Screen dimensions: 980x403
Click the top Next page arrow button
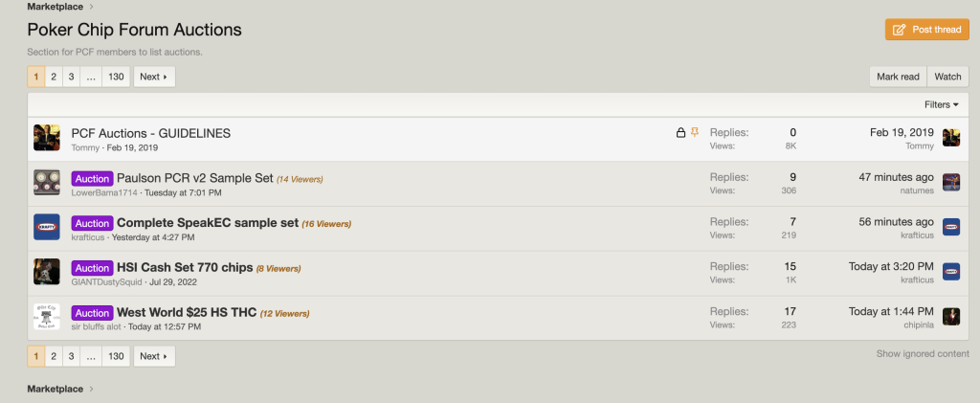pos(154,77)
